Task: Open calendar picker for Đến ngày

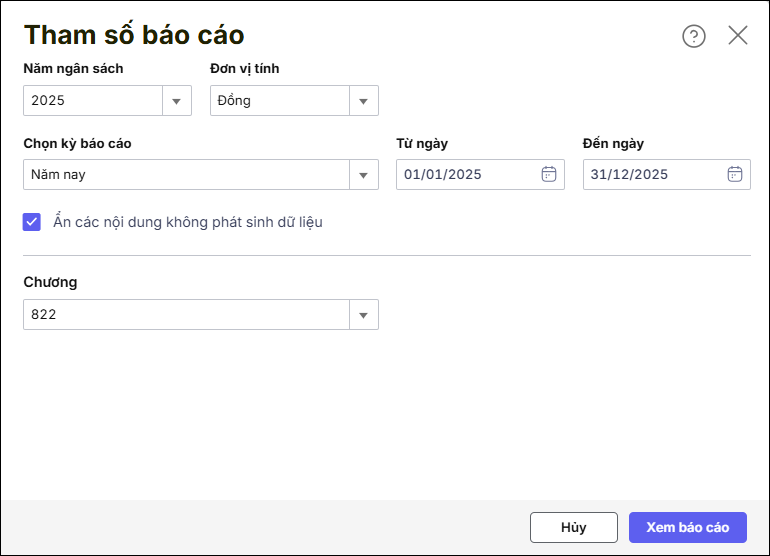Action: tap(735, 174)
